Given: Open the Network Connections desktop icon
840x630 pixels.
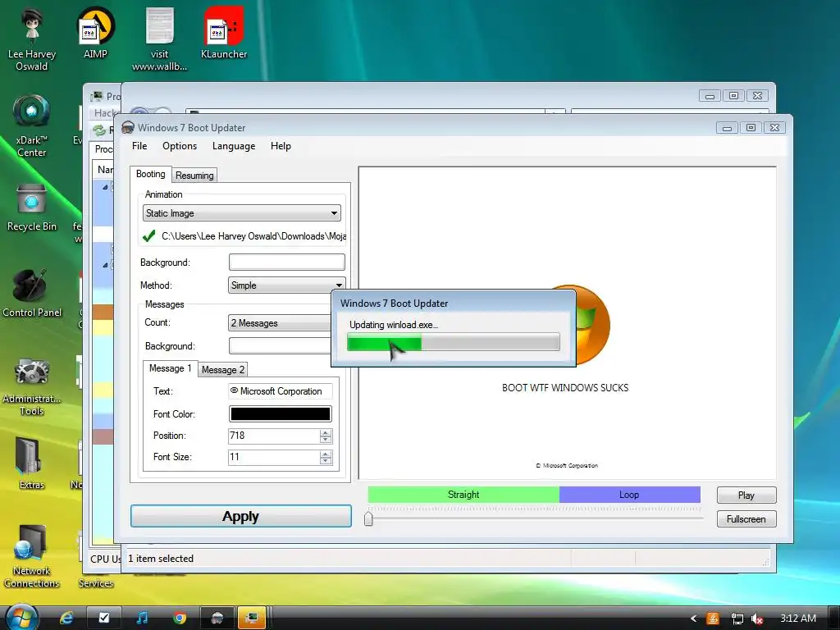Looking at the screenshot, I should pyautogui.click(x=32, y=556).
